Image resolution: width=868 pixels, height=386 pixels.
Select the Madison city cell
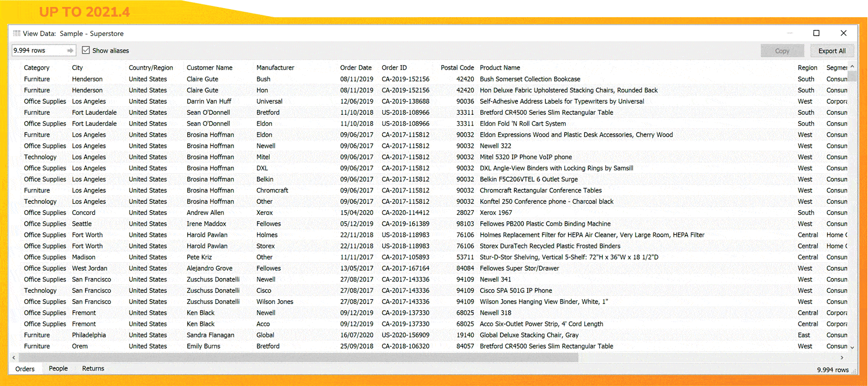84,257
